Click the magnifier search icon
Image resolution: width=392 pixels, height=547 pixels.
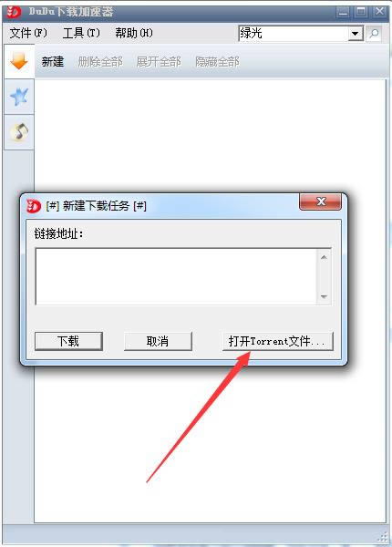[374, 34]
